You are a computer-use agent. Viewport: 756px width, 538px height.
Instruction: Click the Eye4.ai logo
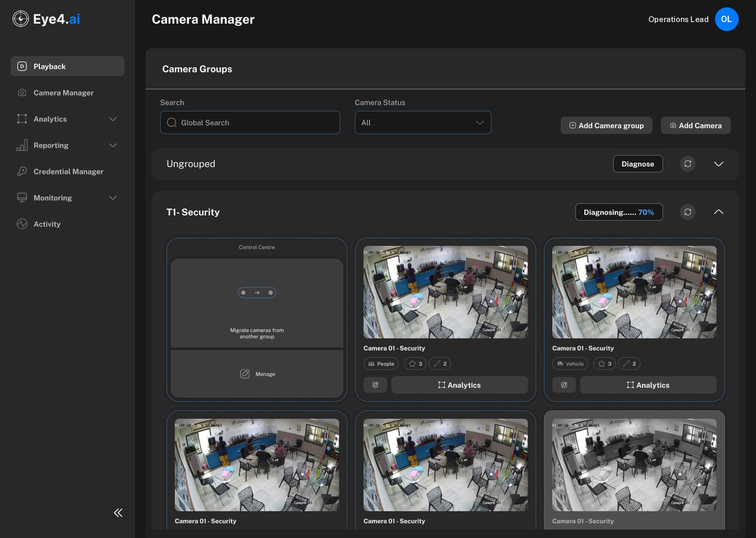point(46,19)
